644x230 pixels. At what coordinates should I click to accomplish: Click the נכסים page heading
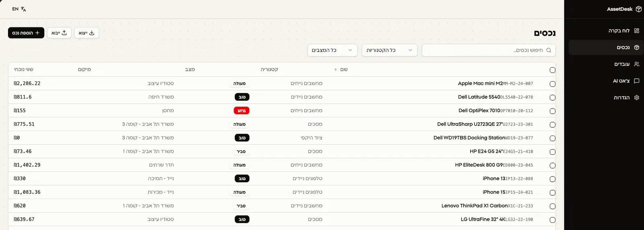pyautogui.click(x=545, y=33)
